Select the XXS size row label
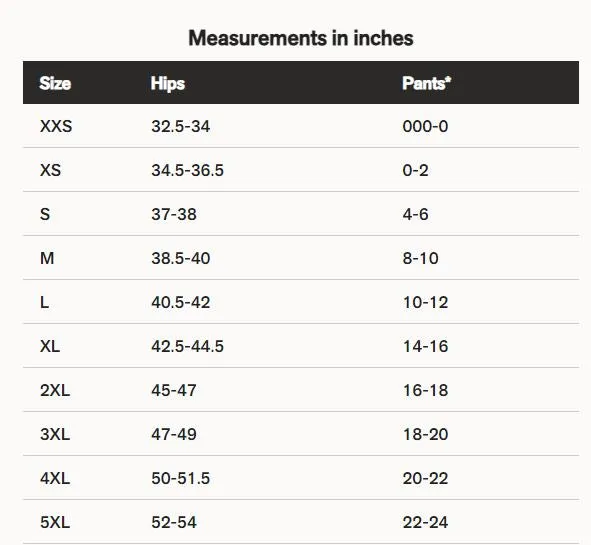 (x=56, y=126)
